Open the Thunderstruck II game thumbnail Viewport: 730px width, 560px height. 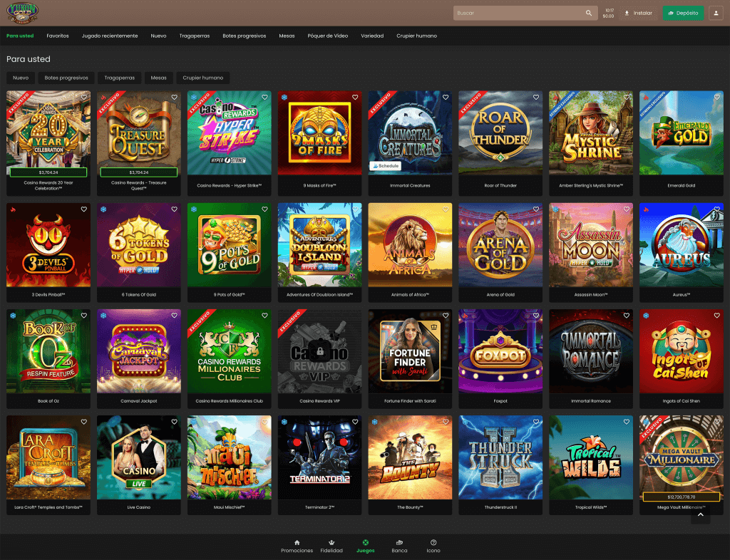(x=500, y=457)
